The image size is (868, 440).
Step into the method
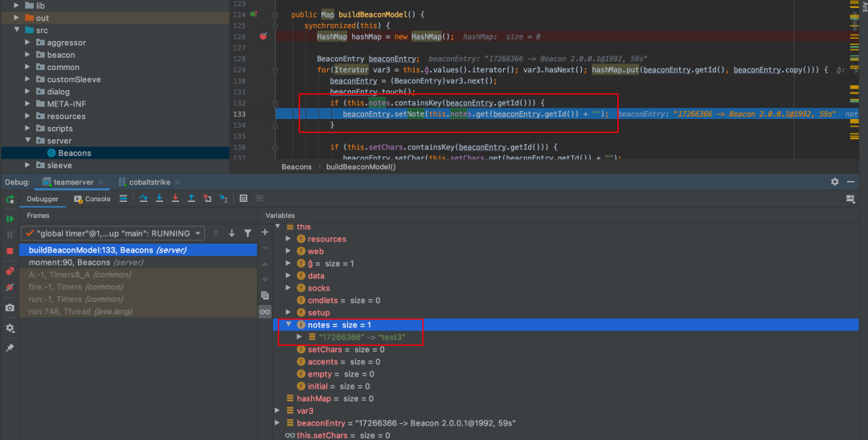tap(159, 199)
